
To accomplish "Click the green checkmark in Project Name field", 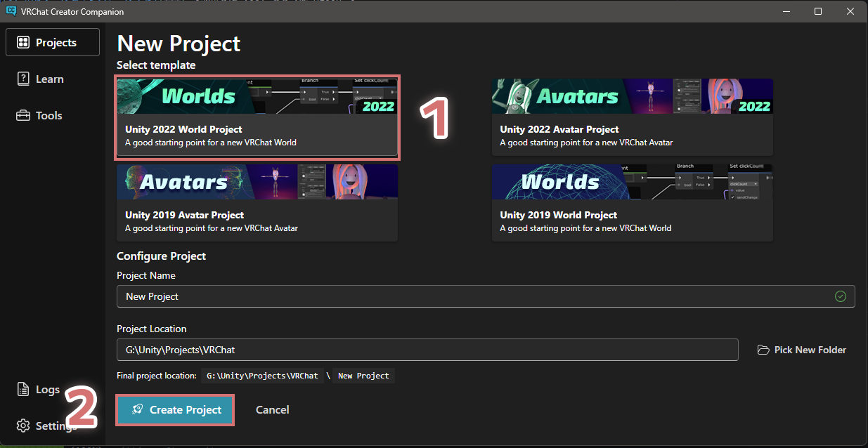I will (840, 296).
